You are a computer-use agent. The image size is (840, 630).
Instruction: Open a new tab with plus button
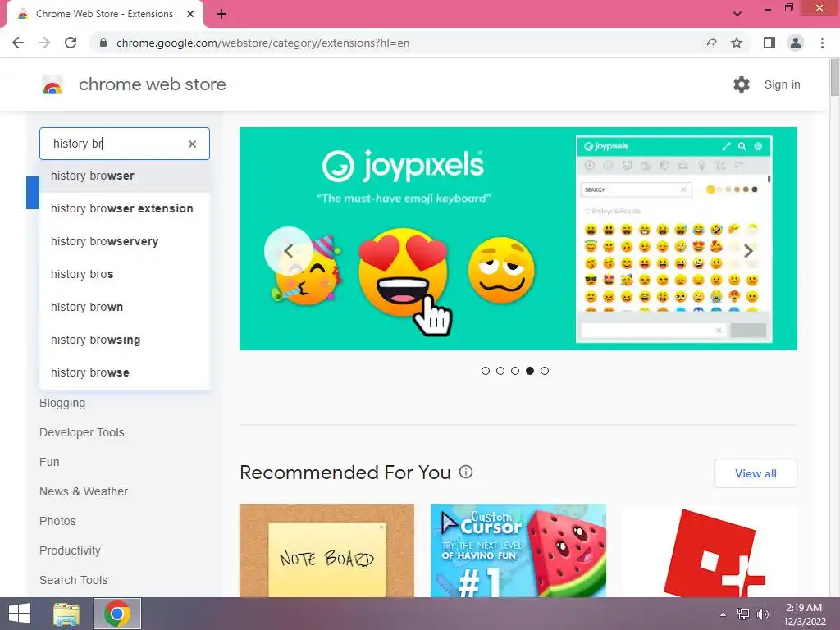[221, 15]
